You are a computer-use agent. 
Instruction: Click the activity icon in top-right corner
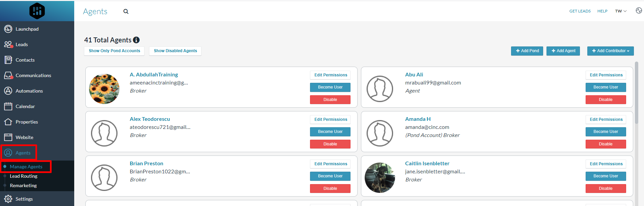639,11
